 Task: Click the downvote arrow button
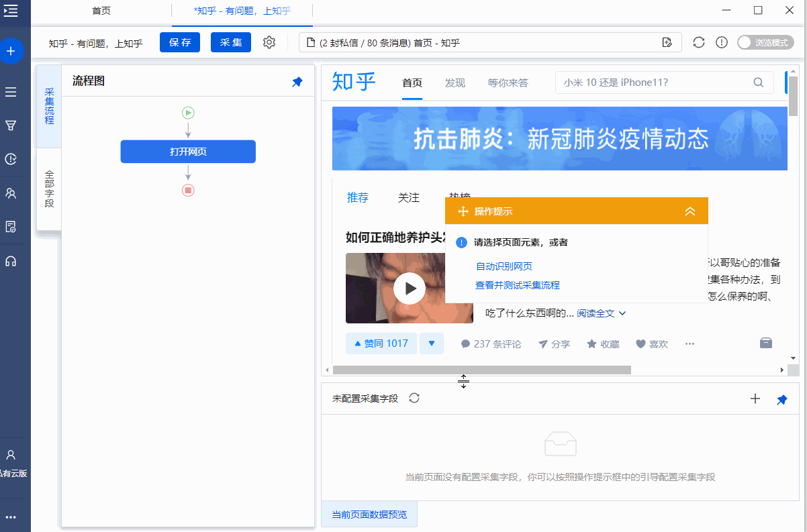pos(432,343)
